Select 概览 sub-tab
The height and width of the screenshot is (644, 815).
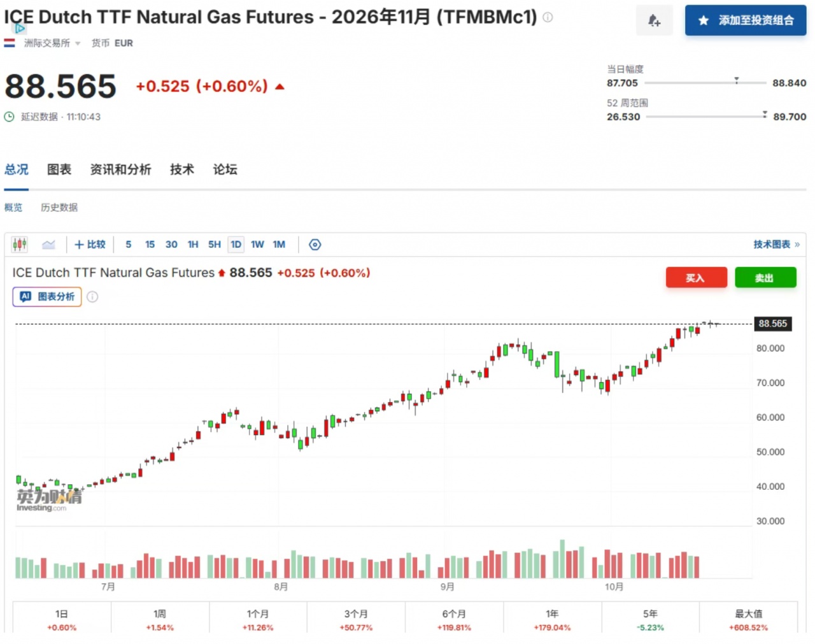pyautogui.click(x=13, y=208)
